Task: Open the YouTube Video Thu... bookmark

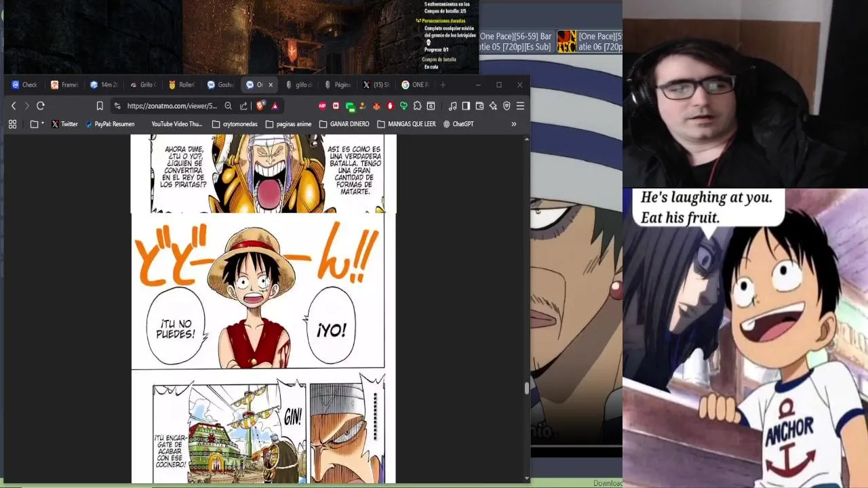Action: pos(176,124)
